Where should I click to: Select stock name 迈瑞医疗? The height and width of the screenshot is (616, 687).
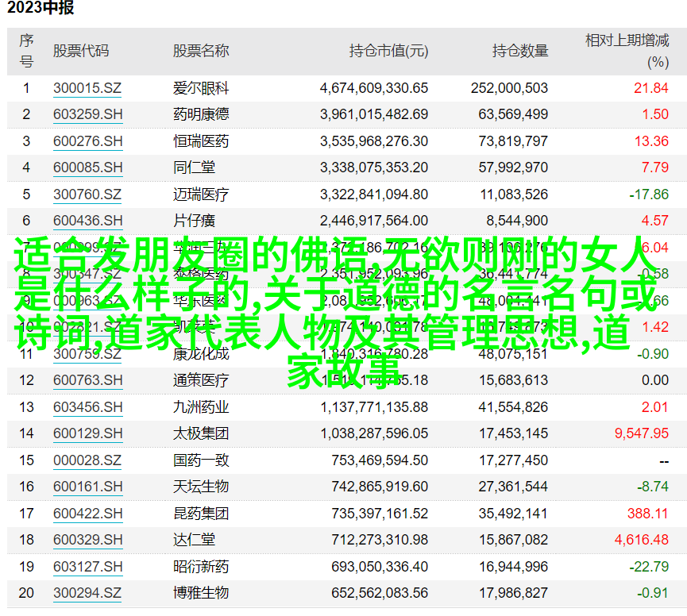[201, 194]
